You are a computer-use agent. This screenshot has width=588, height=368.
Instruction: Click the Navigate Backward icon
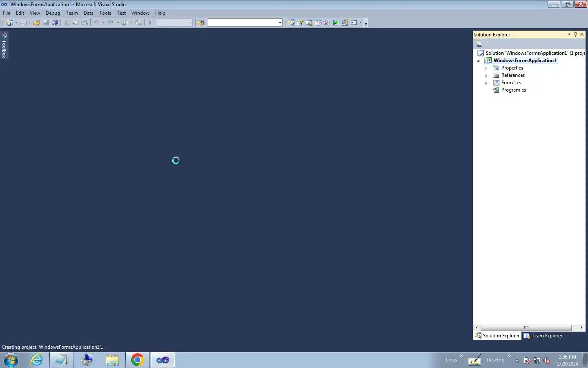point(125,22)
